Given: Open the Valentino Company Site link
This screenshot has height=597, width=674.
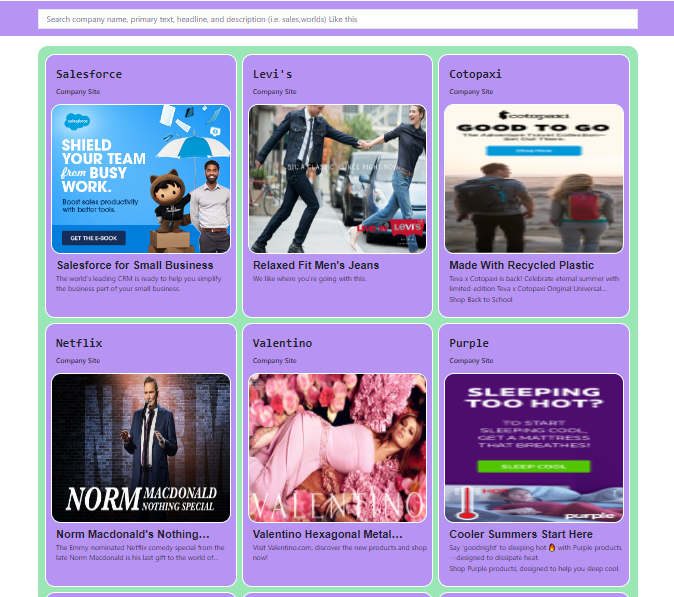Looking at the screenshot, I should (274, 361).
